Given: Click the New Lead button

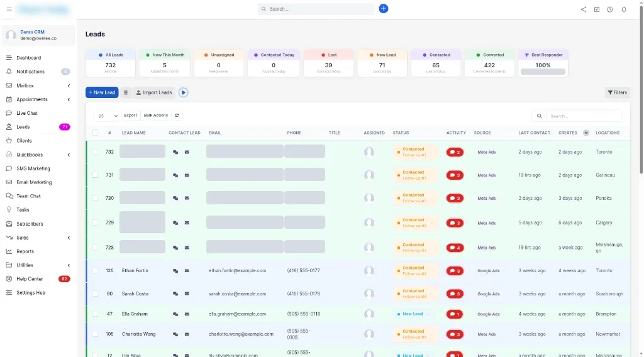Looking at the screenshot, I should (102, 93).
